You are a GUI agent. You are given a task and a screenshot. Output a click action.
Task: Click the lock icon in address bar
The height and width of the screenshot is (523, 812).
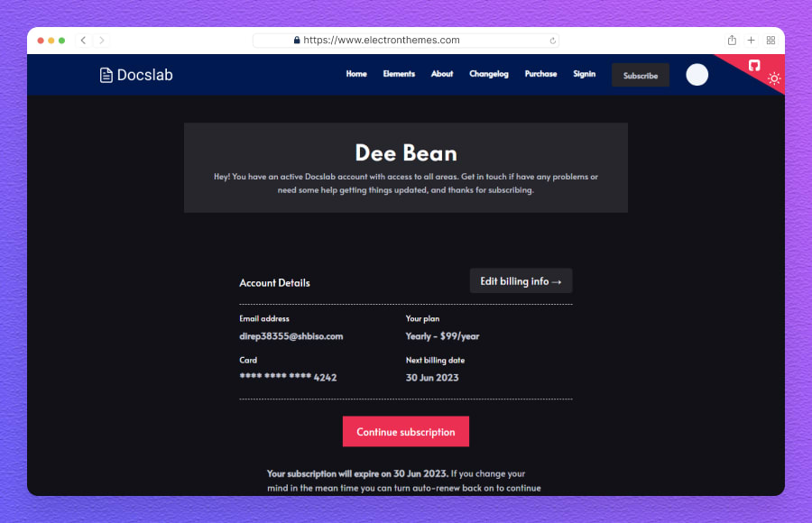point(297,40)
